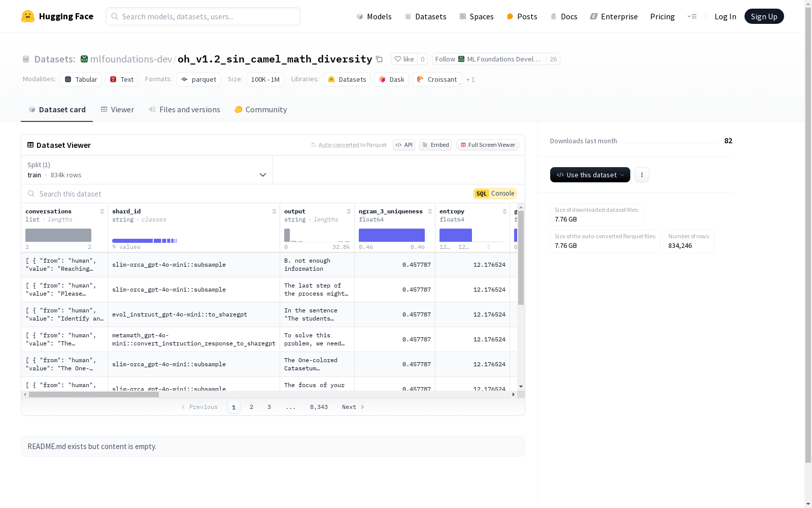Click the table vertical scrollbar thumb
The width and height of the screenshot is (812, 508).
(x=521, y=258)
